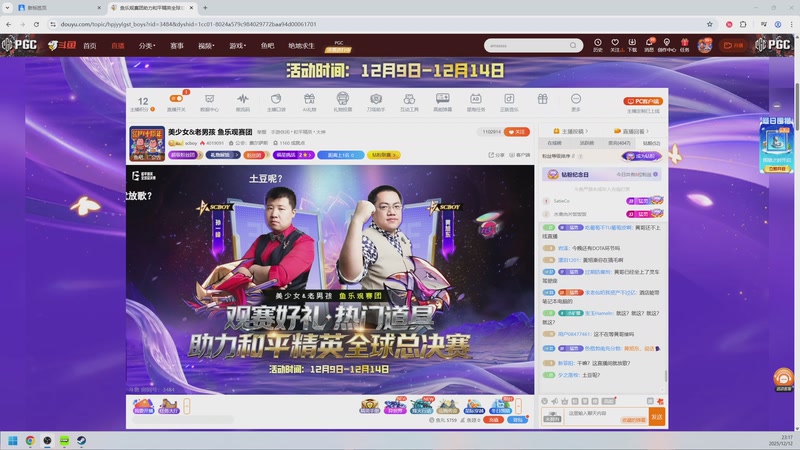
Task: Open the 礼物投票 gift voting icon
Action: click(x=342, y=102)
